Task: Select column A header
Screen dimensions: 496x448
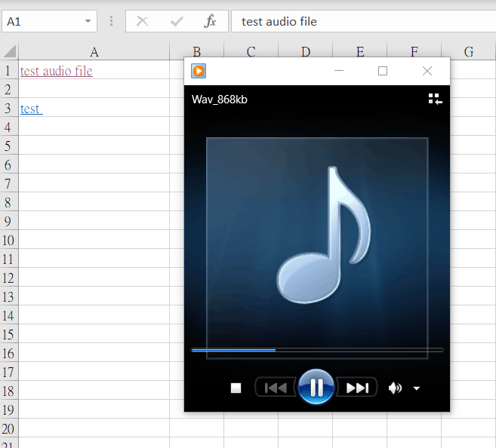Action: pyautogui.click(x=94, y=51)
